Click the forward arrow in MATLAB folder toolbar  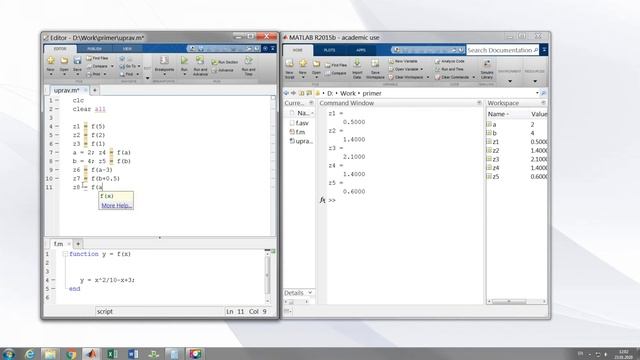[x=293, y=93]
